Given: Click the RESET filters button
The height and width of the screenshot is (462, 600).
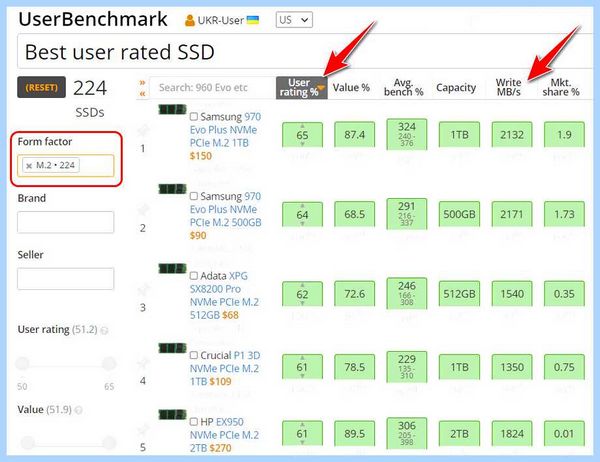Looking at the screenshot, I should pos(41,87).
